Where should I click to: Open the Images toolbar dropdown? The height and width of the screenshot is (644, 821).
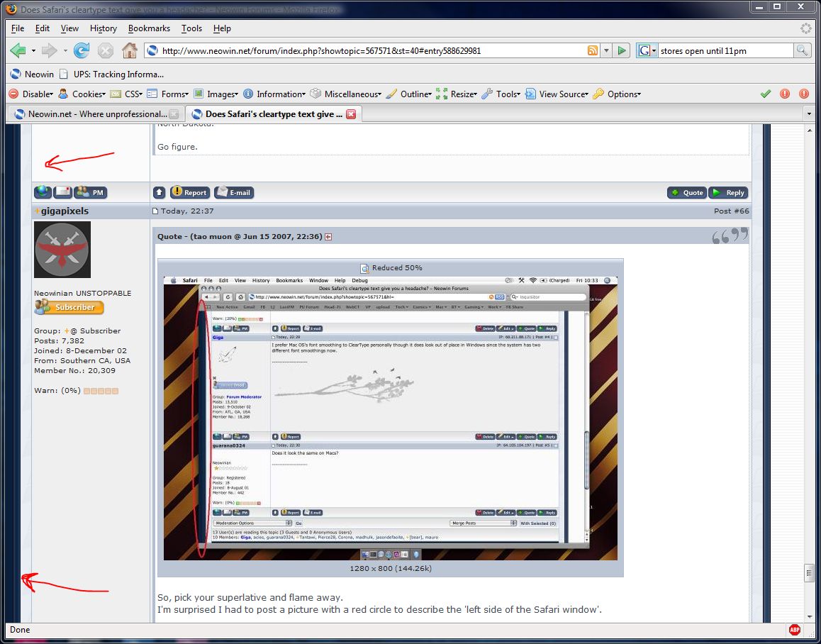[216, 94]
